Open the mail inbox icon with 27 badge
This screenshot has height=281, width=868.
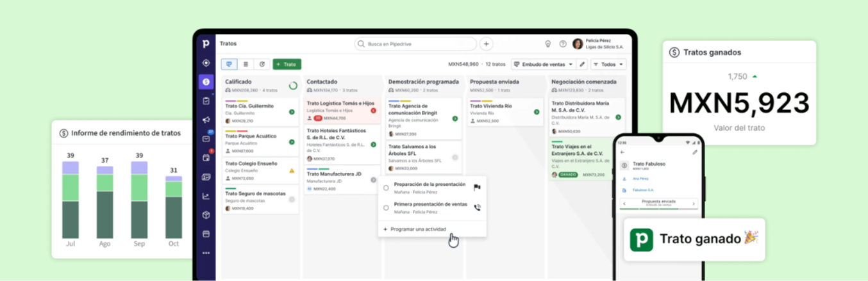(206, 138)
